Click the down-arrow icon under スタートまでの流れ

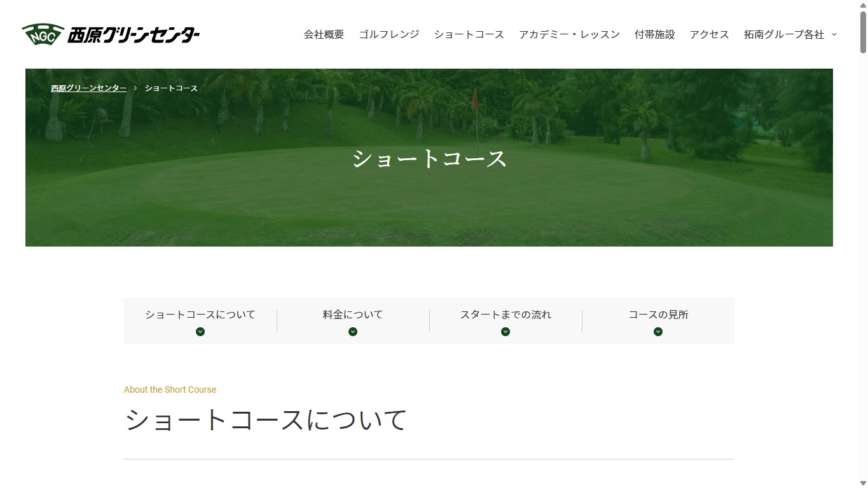click(x=506, y=332)
